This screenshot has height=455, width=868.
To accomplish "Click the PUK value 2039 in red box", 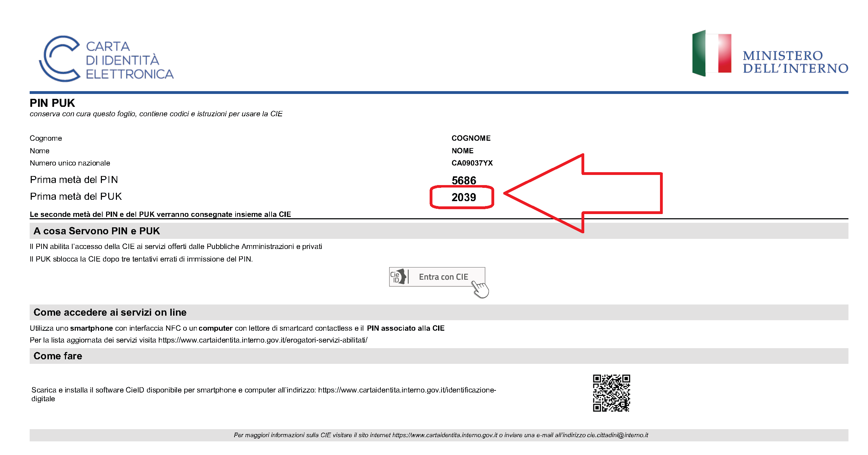I will pyautogui.click(x=463, y=197).
